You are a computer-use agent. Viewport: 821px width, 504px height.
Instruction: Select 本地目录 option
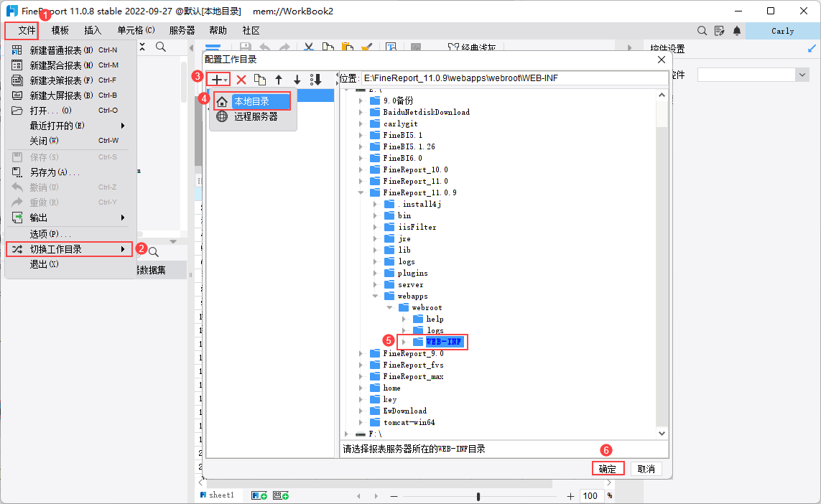pyautogui.click(x=252, y=101)
